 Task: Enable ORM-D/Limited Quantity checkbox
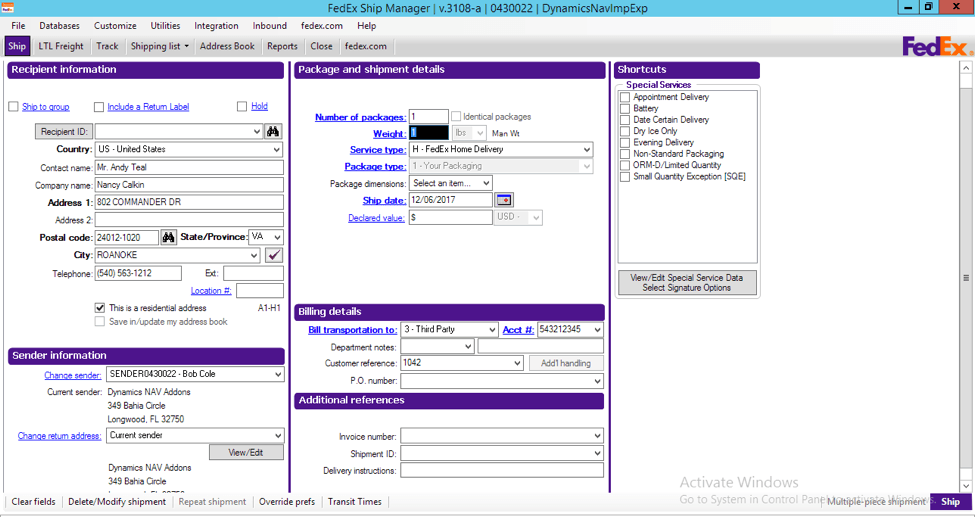pyautogui.click(x=626, y=165)
